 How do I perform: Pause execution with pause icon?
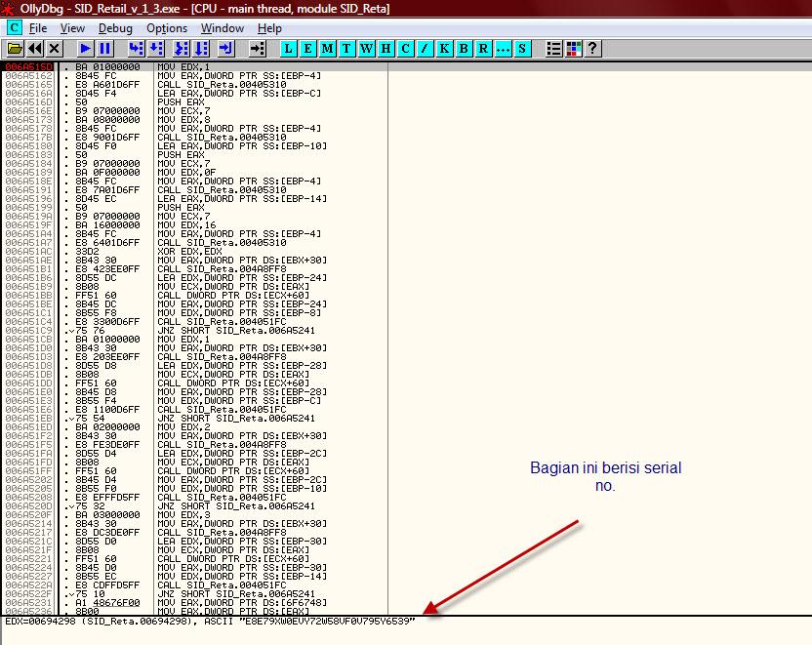tap(105, 49)
